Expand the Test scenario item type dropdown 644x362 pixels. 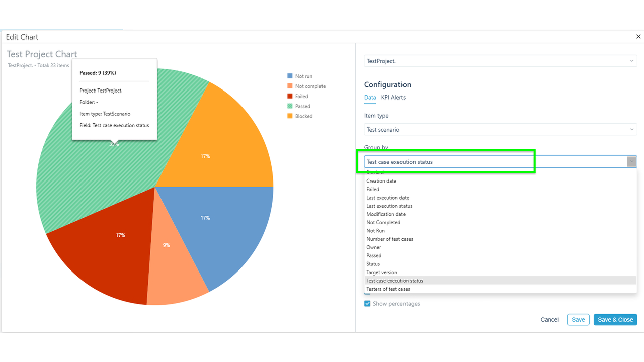pos(501,130)
